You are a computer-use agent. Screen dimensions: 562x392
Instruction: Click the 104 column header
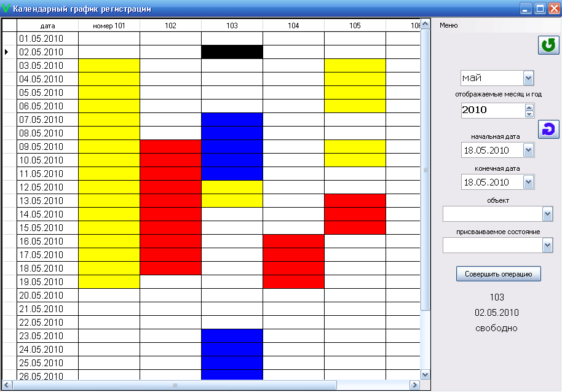tap(293, 26)
